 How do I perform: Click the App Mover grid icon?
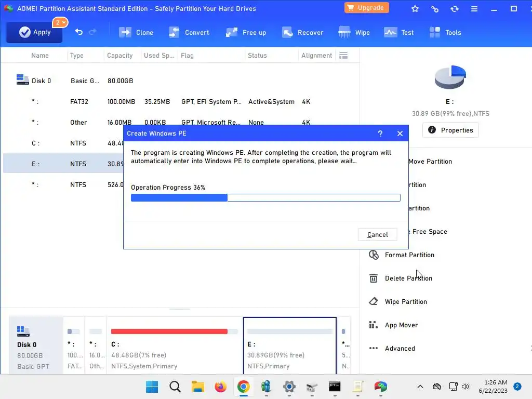click(374, 325)
